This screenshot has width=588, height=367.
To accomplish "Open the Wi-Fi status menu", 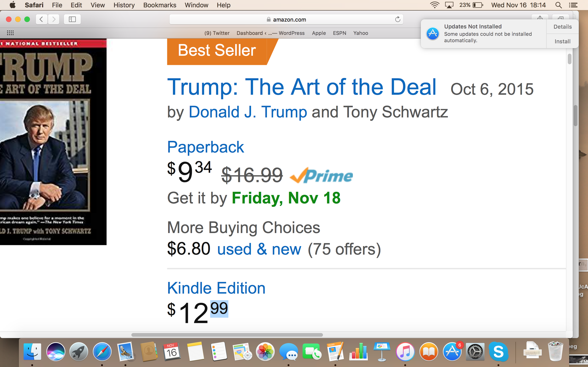I will pos(434,5).
